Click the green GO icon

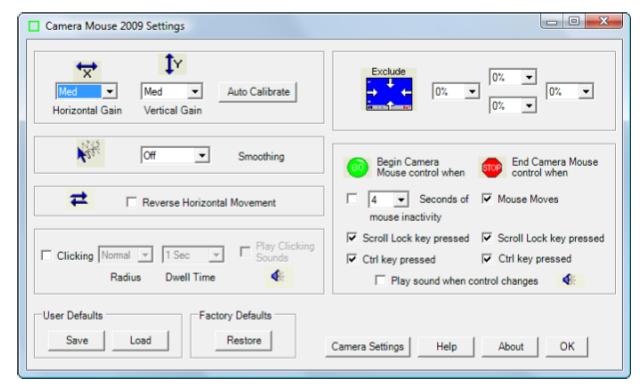pyautogui.click(x=358, y=167)
